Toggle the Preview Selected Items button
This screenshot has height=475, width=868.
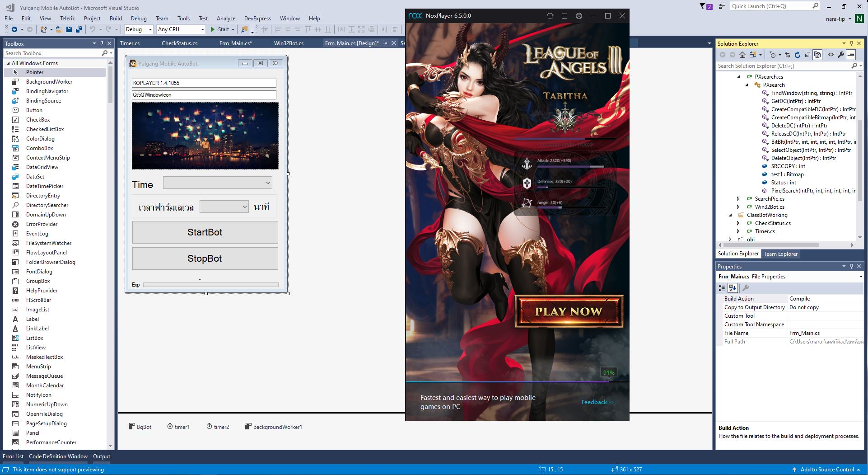tap(851, 55)
